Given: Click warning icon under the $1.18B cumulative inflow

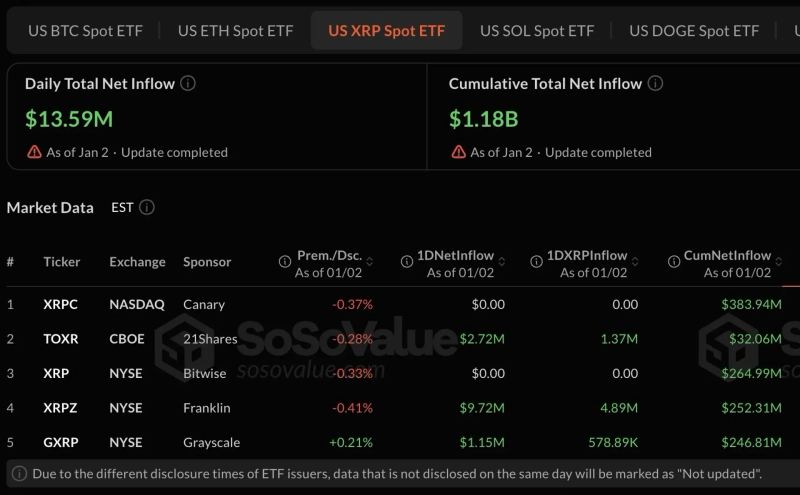Looking at the screenshot, I should tap(459, 153).
